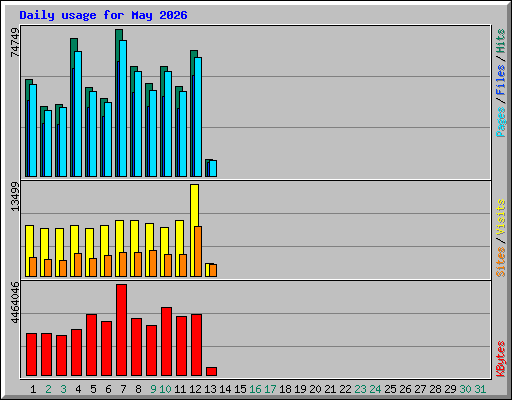Click the 13499 visits axis value
The height and width of the screenshot is (400, 512).
pyautogui.click(x=15, y=197)
